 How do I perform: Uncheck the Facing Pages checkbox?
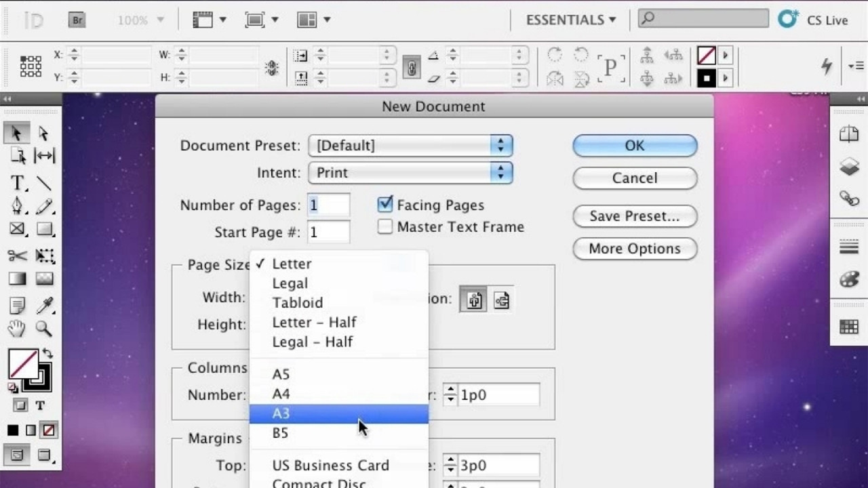(385, 204)
